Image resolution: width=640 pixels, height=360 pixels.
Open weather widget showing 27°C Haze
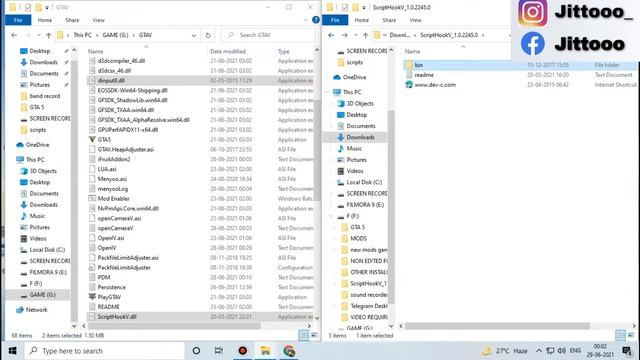[x=505, y=351]
